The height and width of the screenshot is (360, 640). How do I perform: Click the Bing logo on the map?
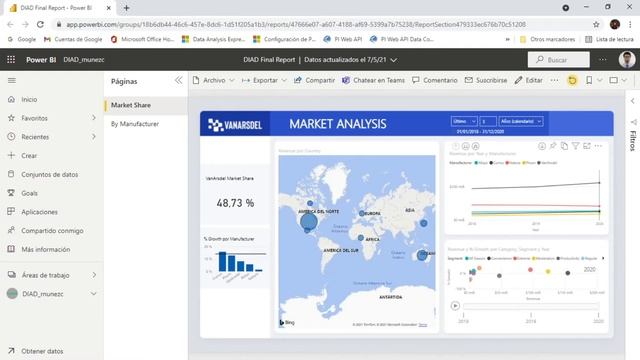coord(287,322)
